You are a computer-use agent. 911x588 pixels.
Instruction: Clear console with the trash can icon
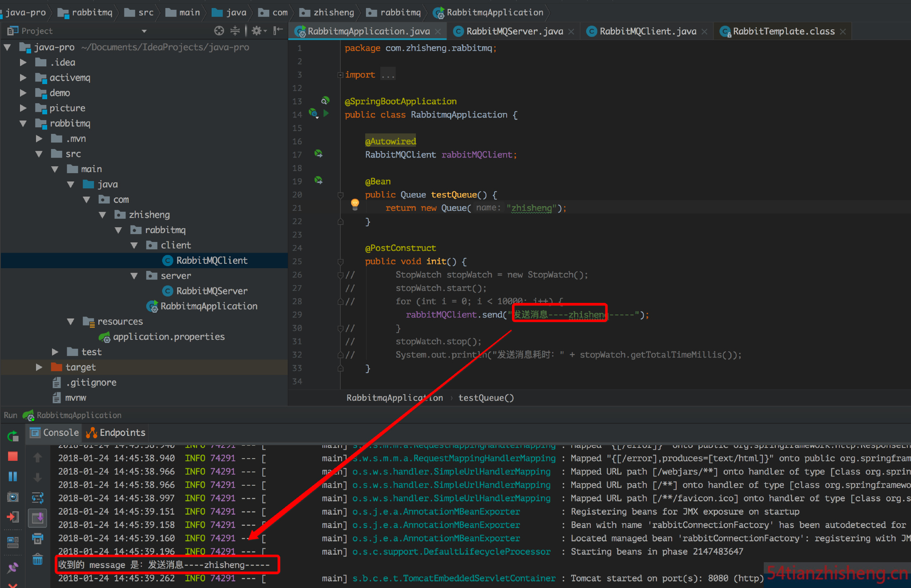coord(38,560)
